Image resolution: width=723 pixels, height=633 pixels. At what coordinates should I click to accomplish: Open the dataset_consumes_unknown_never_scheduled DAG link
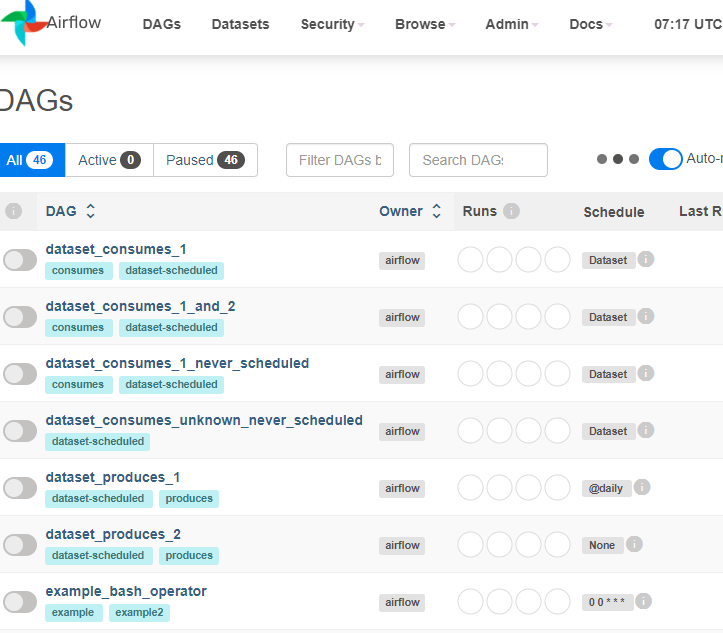tap(204, 420)
